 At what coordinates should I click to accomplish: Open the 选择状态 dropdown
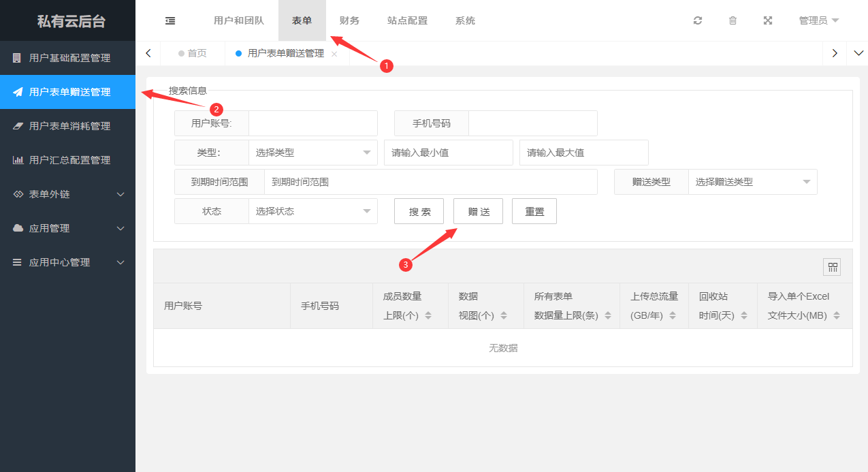312,211
